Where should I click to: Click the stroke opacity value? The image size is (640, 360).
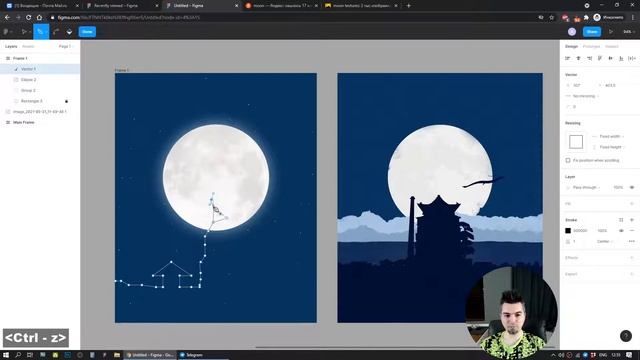pyautogui.click(x=602, y=231)
